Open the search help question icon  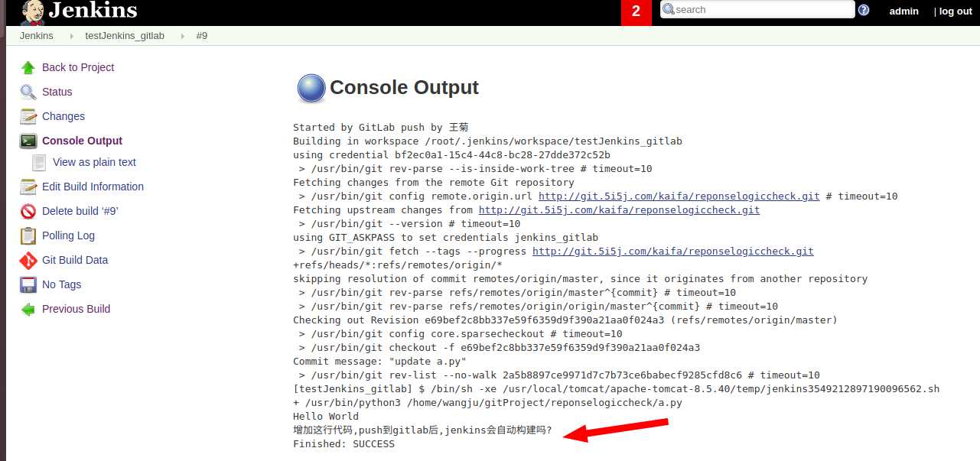(x=864, y=10)
